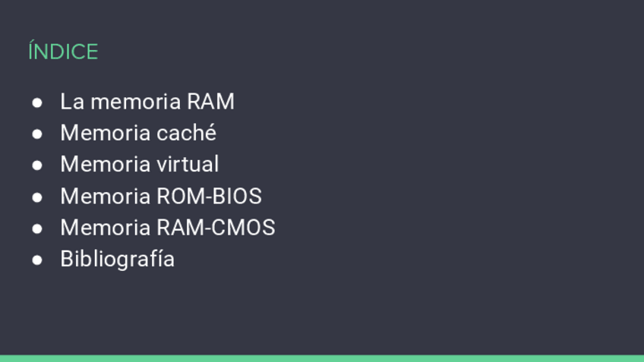Click the green bar at the slide bottom
Image resolution: width=644 pixels, height=362 pixels.
click(322, 358)
